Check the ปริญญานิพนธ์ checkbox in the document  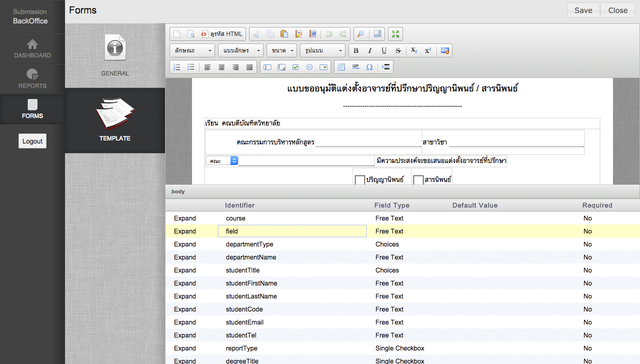point(359,180)
